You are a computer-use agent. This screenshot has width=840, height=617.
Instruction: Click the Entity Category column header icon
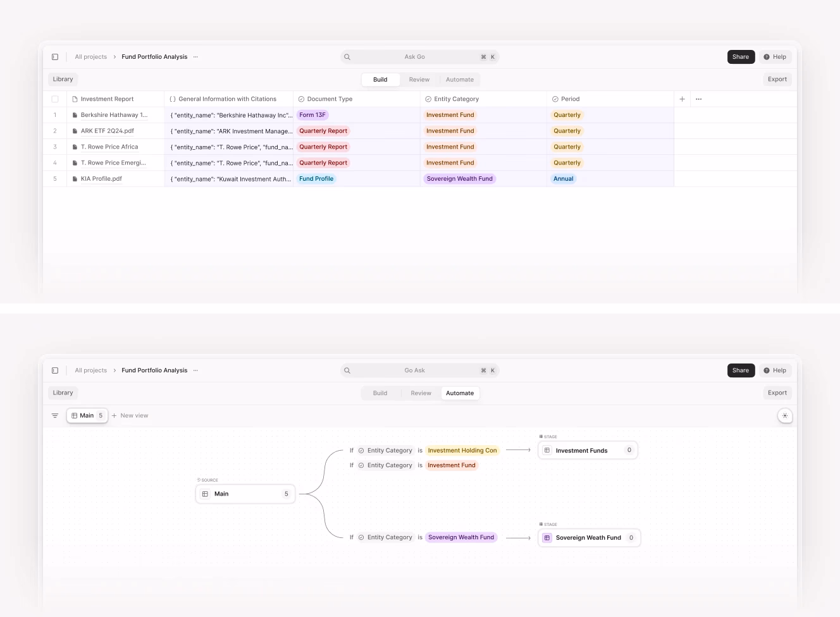pos(428,99)
